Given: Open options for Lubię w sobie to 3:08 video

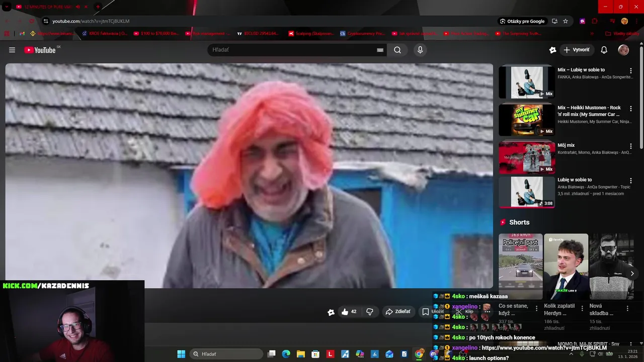Looking at the screenshot, I should (631, 180).
